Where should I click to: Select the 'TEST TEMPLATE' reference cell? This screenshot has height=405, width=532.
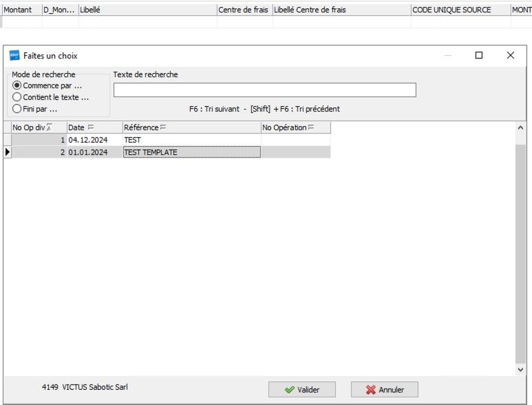[192, 152]
